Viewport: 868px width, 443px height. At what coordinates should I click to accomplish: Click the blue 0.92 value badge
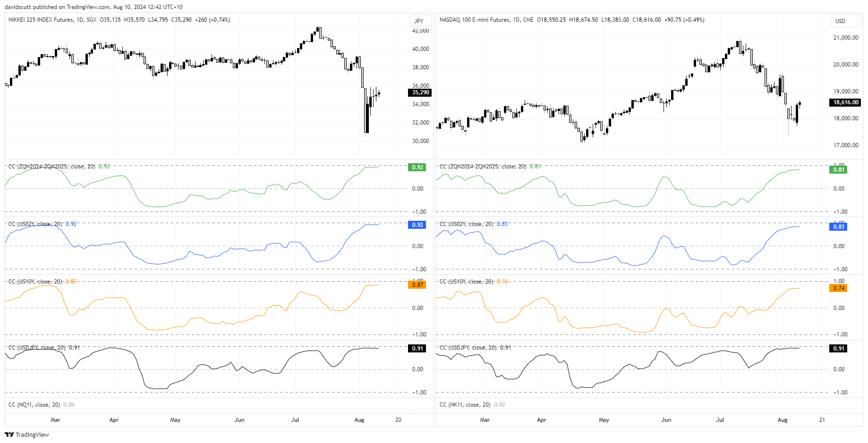click(x=417, y=225)
